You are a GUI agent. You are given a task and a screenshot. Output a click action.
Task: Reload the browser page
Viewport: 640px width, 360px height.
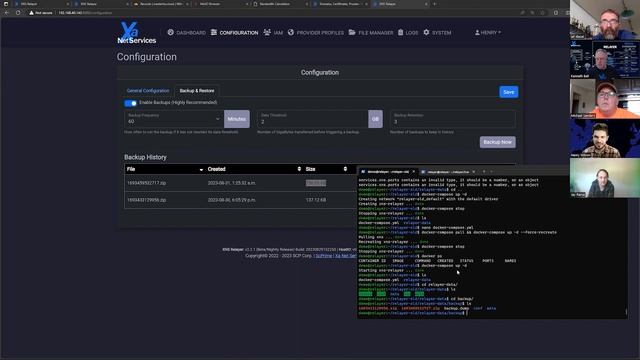point(18,13)
